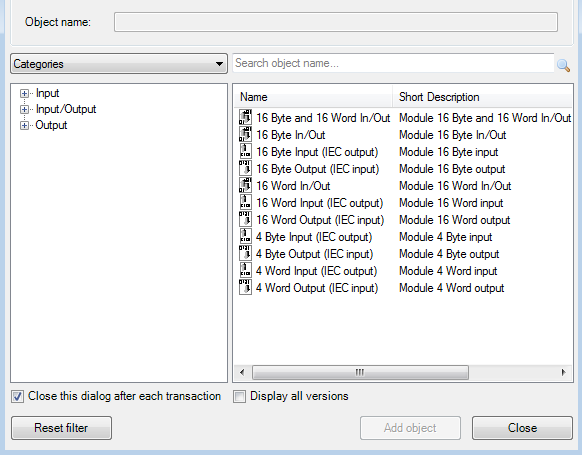582x455 pixels.
Task: Sort by the Name column header
Action: coord(313,97)
